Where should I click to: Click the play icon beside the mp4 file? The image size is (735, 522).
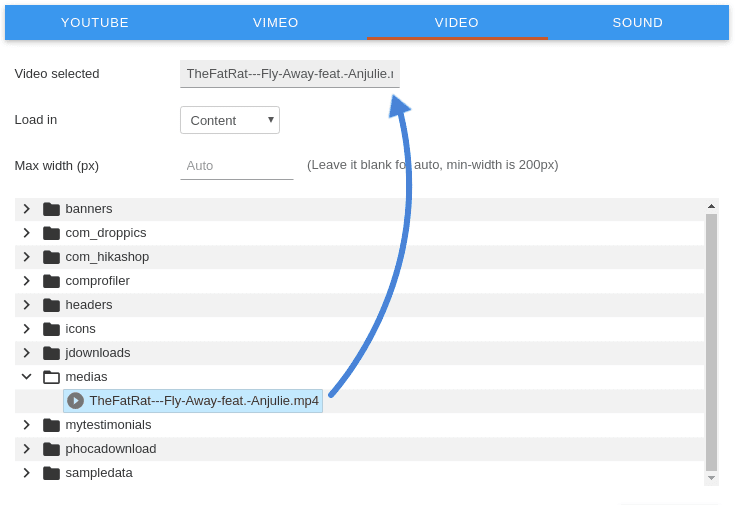75,401
